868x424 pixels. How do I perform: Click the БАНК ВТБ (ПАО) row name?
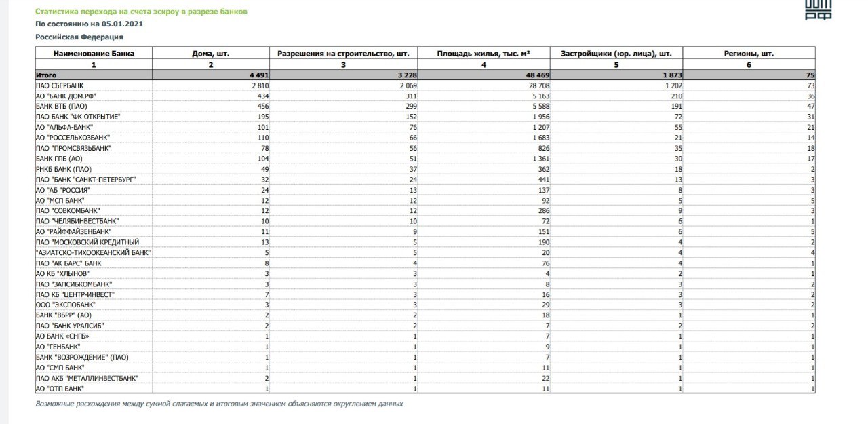click(x=62, y=107)
